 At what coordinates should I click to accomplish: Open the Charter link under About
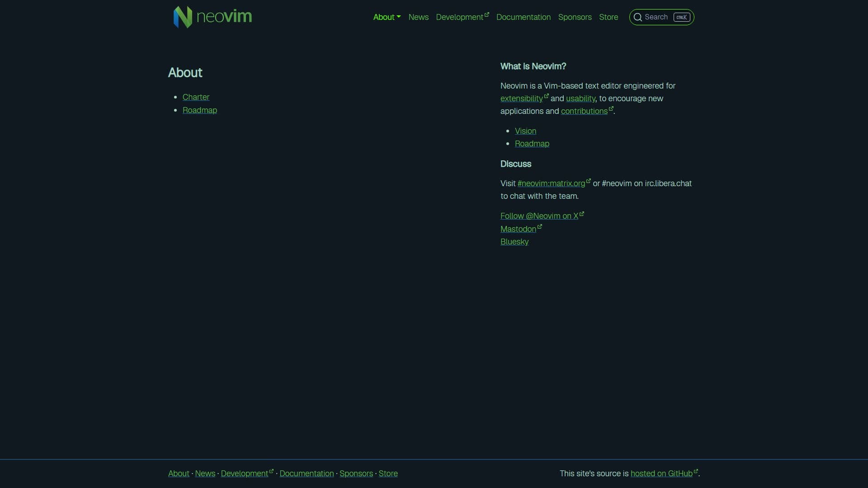pyautogui.click(x=196, y=97)
